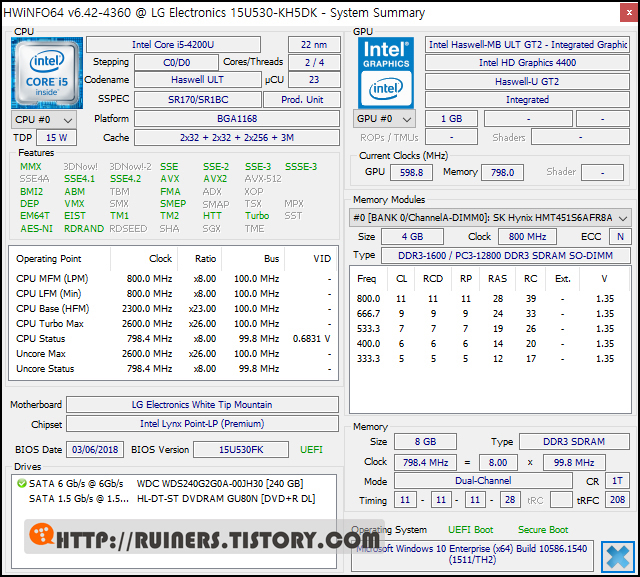Screen dimensions: 640x577
Task: Close the System Summary window with the red X
Action: click(x=629, y=13)
